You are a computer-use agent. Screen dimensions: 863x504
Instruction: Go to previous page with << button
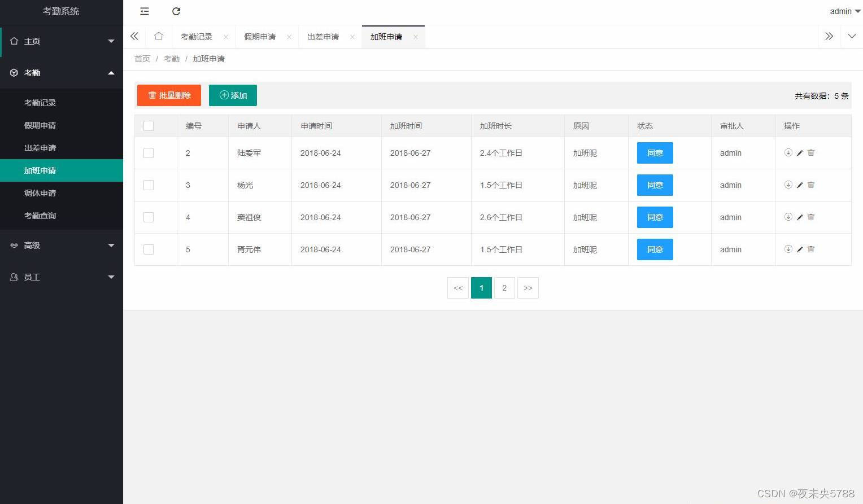[458, 288]
